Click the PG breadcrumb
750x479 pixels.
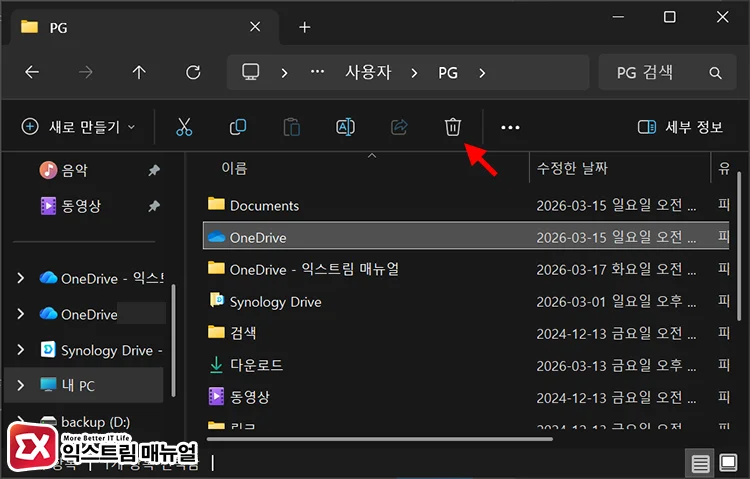pos(448,73)
